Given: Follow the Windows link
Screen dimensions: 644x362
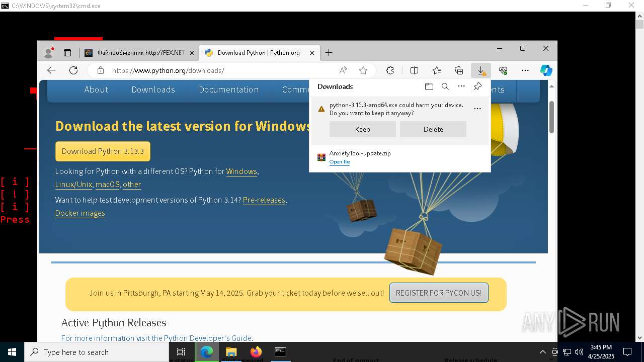Looking at the screenshot, I should [242, 171].
